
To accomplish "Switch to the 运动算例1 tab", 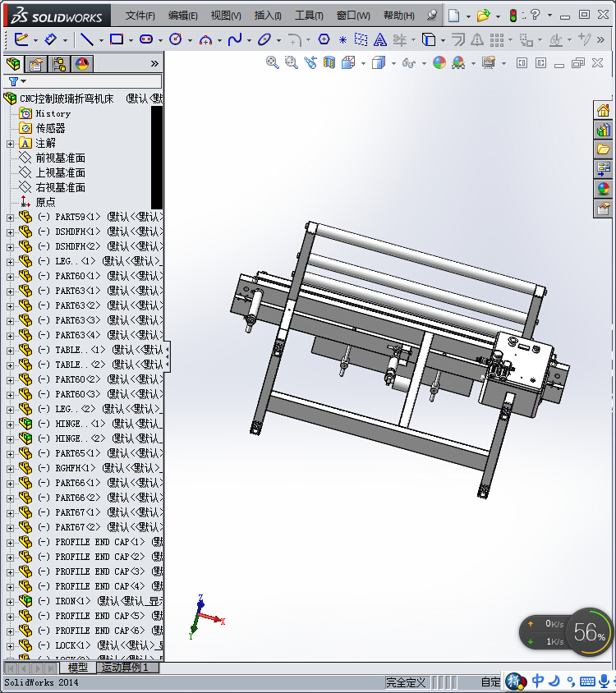I will point(125,668).
